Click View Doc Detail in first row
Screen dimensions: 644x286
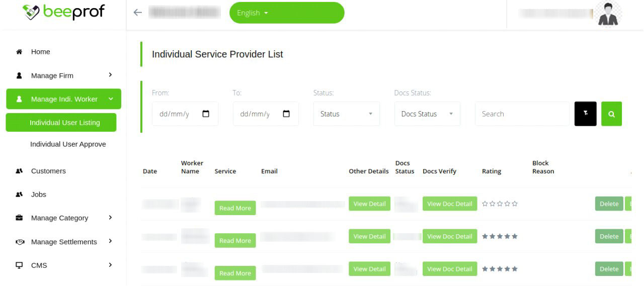point(449,204)
